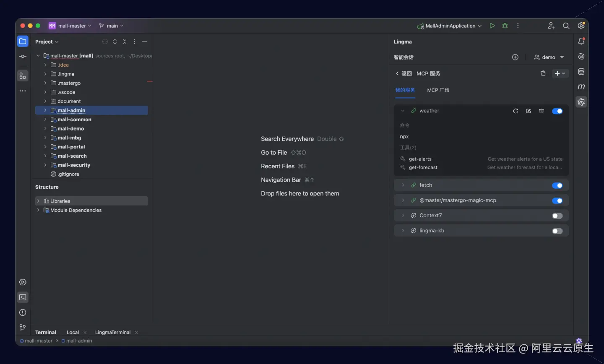This screenshot has height=364, width=604.
Task: Open MCP config file icon
Action: [x=543, y=73]
